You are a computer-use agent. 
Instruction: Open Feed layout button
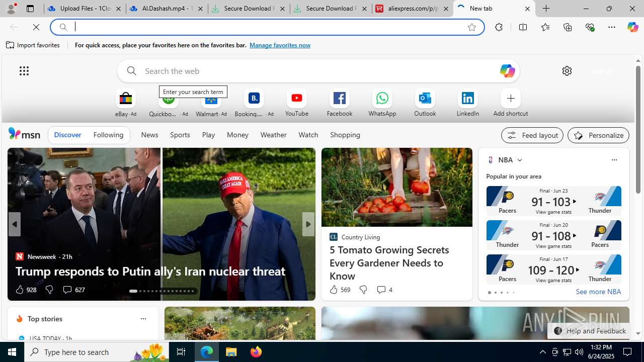tap(532, 135)
